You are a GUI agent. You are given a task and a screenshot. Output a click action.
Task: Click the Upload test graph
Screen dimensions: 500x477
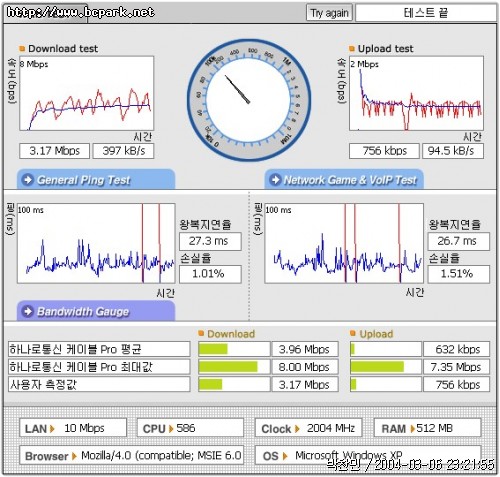pyautogui.click(x=416, y=93)
